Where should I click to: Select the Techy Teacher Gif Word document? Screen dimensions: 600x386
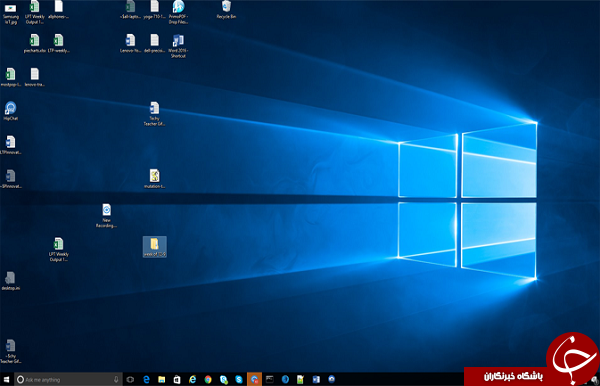154,114
